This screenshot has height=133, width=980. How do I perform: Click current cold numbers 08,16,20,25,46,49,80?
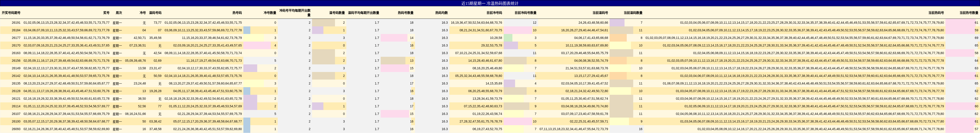tap(487, 68)
